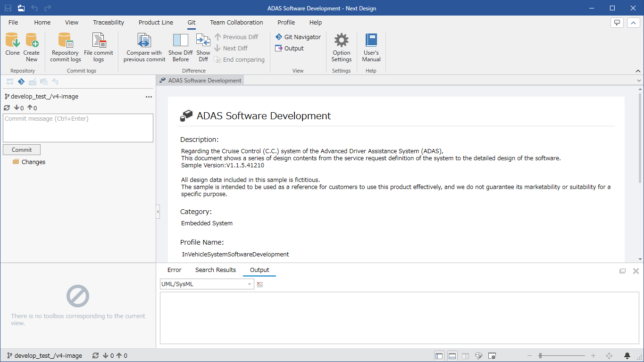The height and width of the screenshot is (362, 644).
Task: Click Next Diff in ribbon
Action: [x=231, y=48]
